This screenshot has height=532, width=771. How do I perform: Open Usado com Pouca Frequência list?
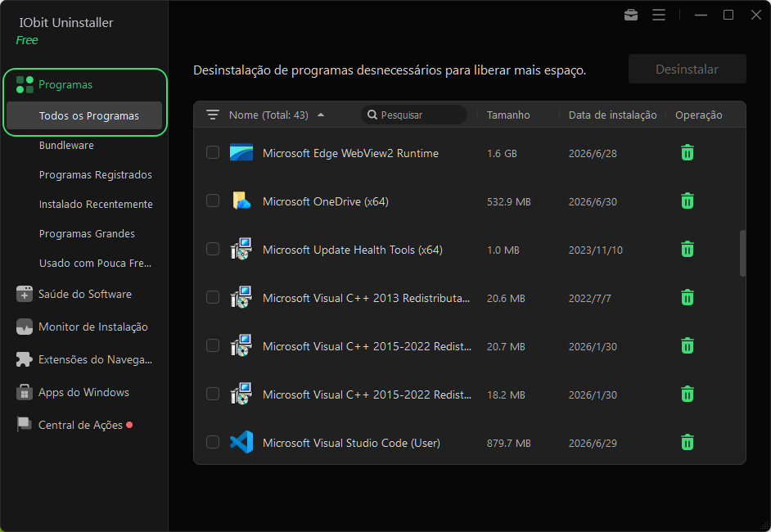[x=96, y=263]
